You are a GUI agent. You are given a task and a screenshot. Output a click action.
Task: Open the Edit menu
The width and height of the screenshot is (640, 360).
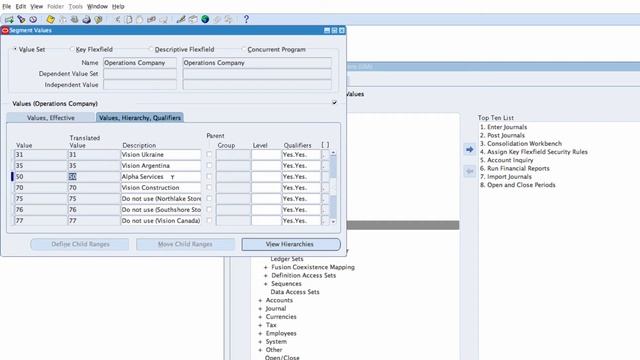[21, 7]
